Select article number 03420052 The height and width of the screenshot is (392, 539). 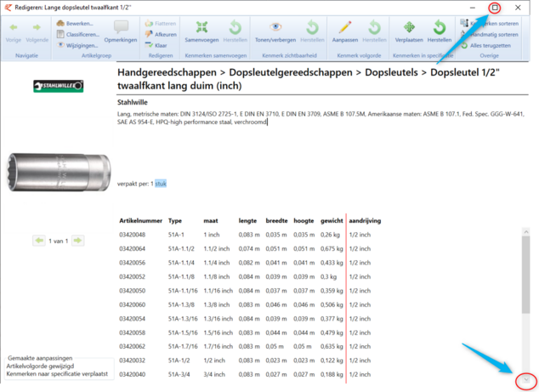pos(133,277)
